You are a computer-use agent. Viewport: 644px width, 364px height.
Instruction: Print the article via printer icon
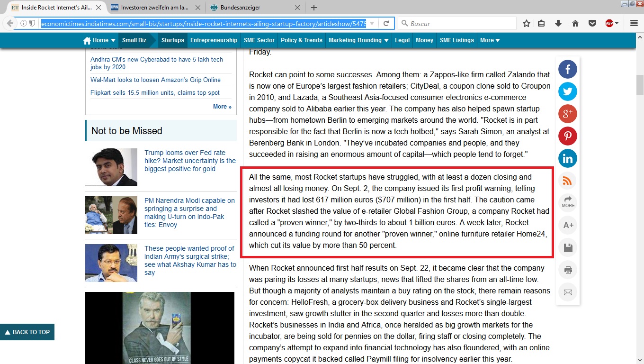point(568,270)
